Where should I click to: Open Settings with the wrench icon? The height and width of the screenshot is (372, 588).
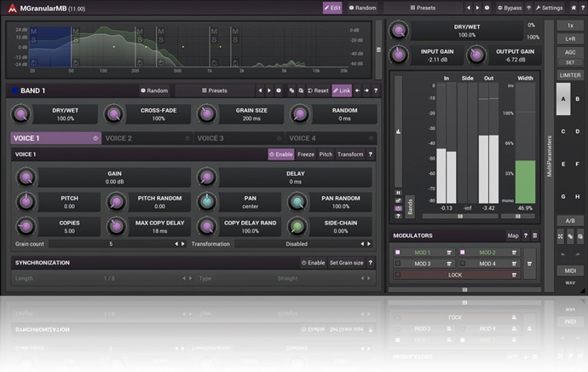tap(547, 8)
